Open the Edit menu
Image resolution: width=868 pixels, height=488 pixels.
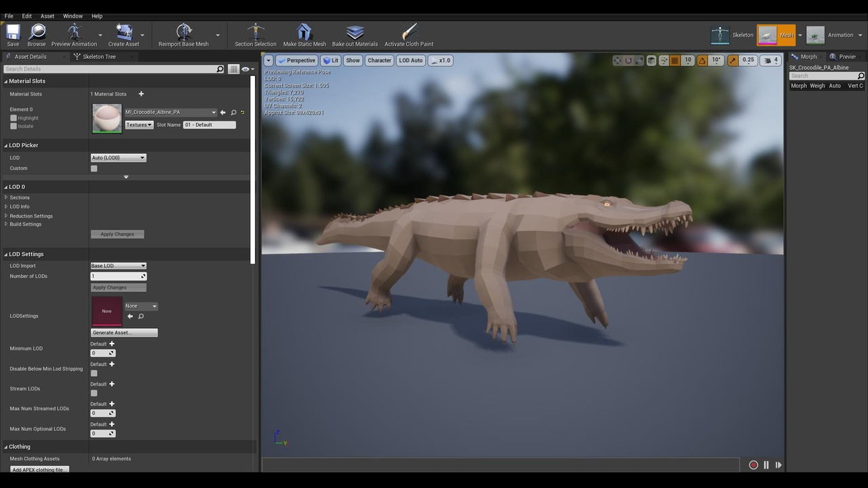26,16
